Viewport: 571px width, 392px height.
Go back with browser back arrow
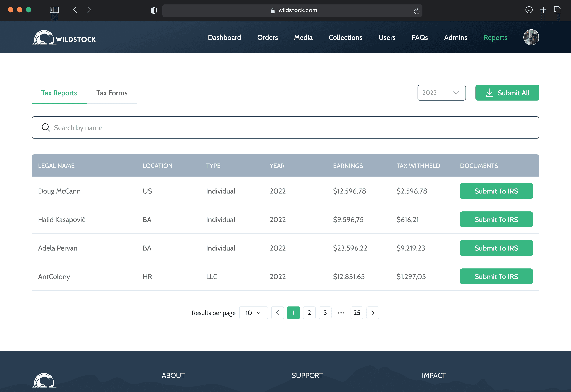75,10
